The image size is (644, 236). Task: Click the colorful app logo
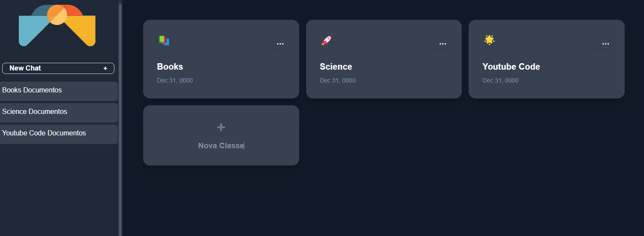57,25
